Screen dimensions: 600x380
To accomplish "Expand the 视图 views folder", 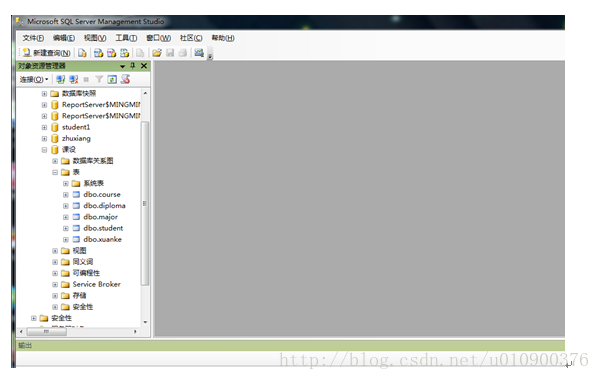I will 55,251.
